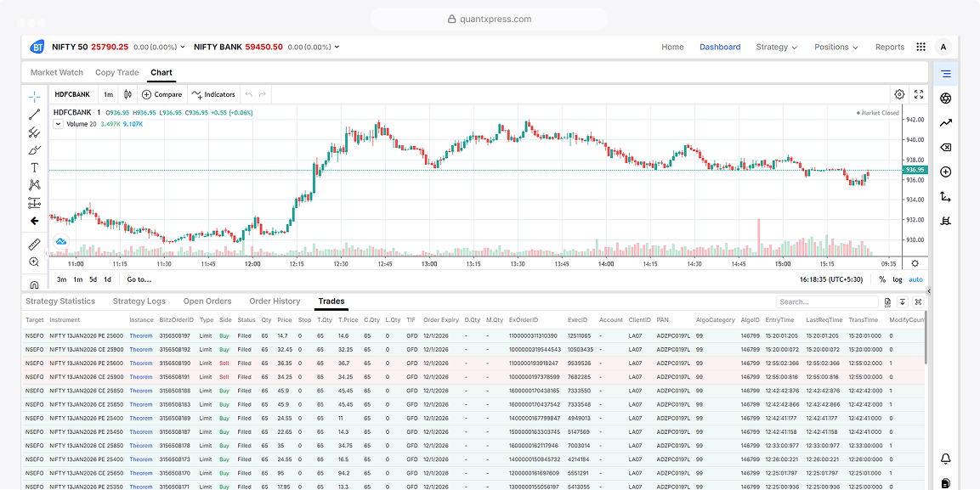Redo the chart action
The width and height of the screenshot is (980, 490).
[x=263, y=94]
